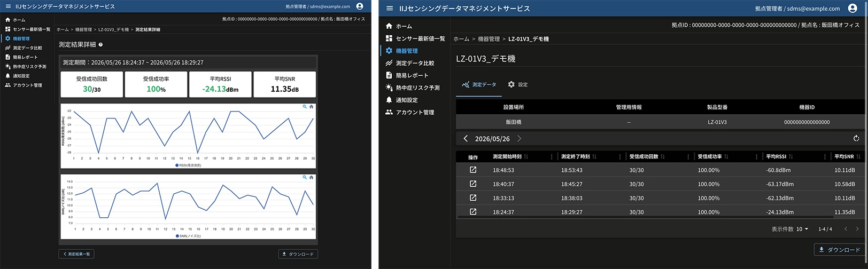This screenshot has height=269, width=868.
Task: Click zoom magnifier icon on RSSI chart
Action: tap(305, 107)
